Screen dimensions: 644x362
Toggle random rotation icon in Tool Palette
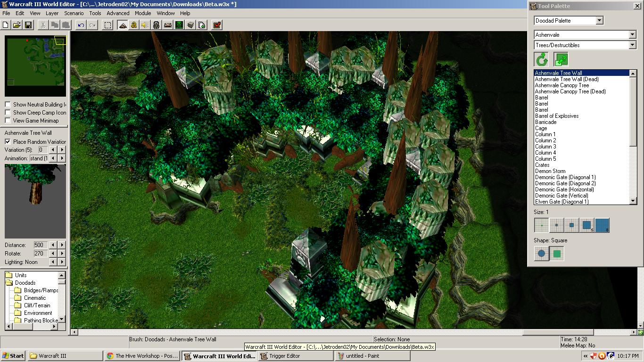(x=541, y=59)
